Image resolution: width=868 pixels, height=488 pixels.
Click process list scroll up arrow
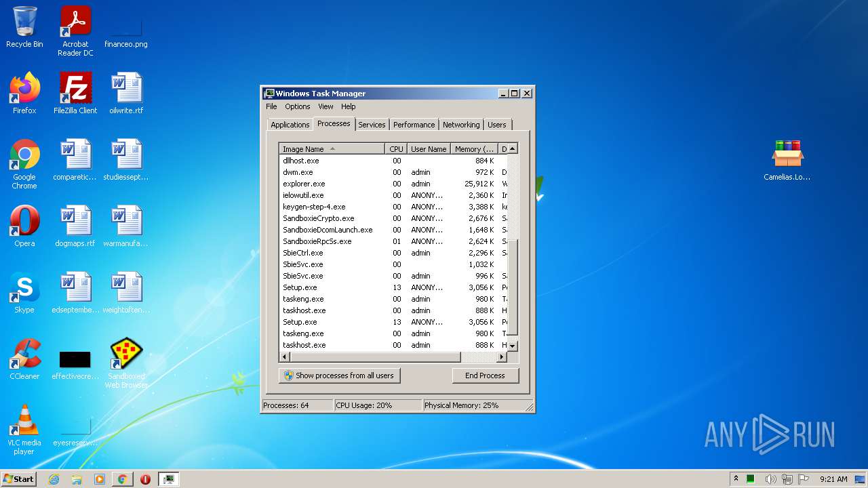pos(513,148)
